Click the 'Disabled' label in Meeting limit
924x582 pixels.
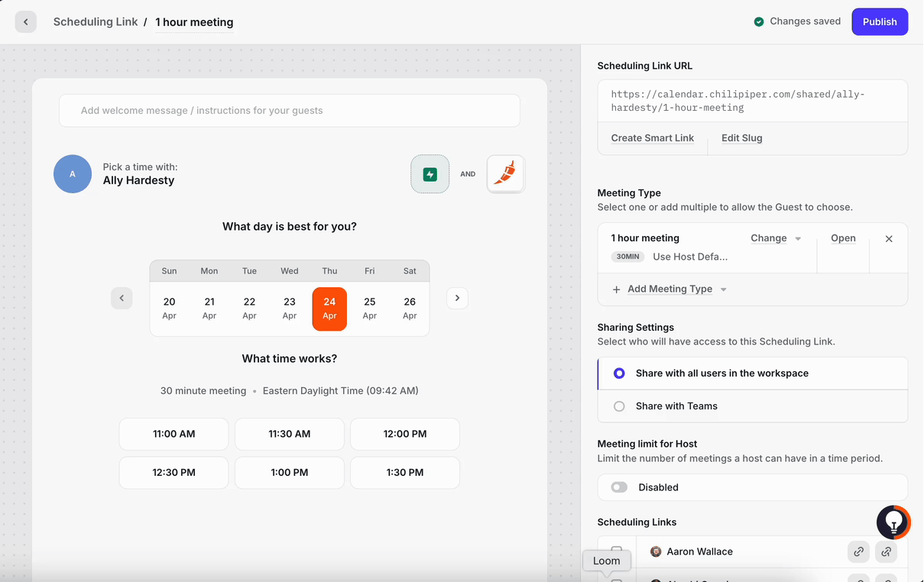(658, 487)
